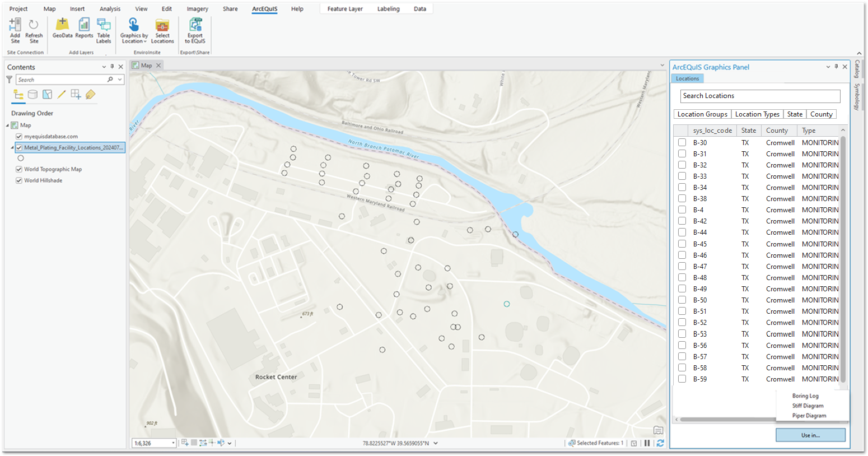This screenshot has height=456, width=868.
Task: Pin the Contents pane
Action: click(x=112, y=67)
